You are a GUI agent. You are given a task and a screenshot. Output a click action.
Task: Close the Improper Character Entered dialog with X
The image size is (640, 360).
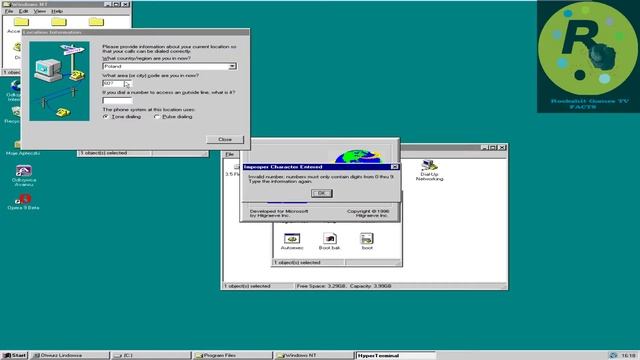coord(394,167)
